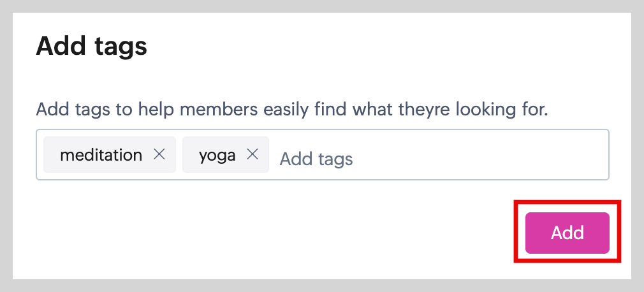644x292 pixels.
Task: Confirm the tags by clicking Add
Action: [567, 233]
